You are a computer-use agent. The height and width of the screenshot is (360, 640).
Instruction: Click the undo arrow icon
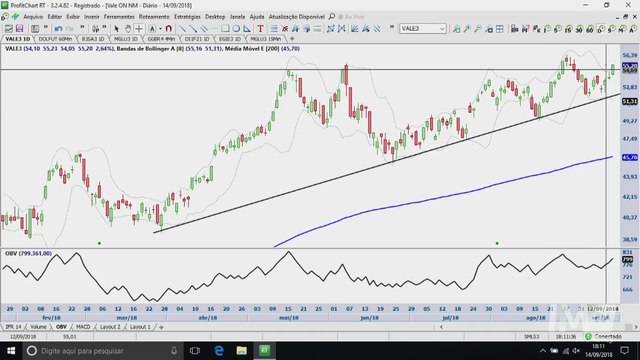(58, 29)
